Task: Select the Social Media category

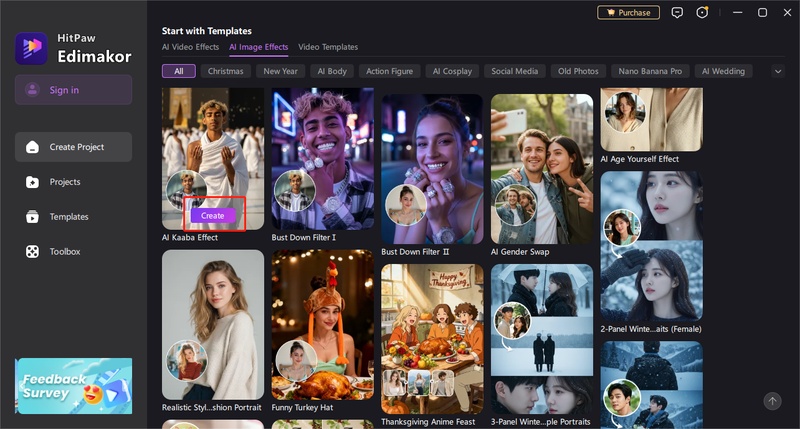Action: (515, 71)
